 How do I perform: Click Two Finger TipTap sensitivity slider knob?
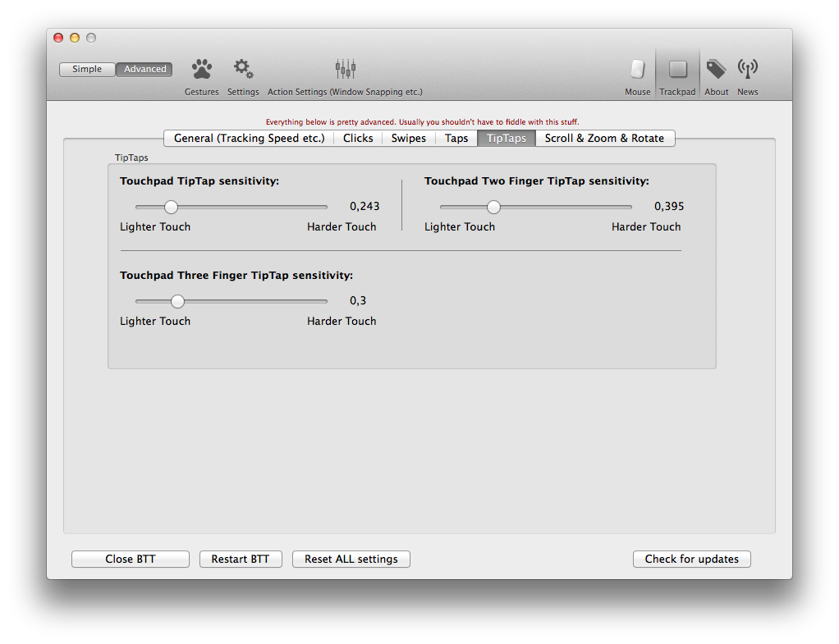pyautogui.click(x=493, y=207)
